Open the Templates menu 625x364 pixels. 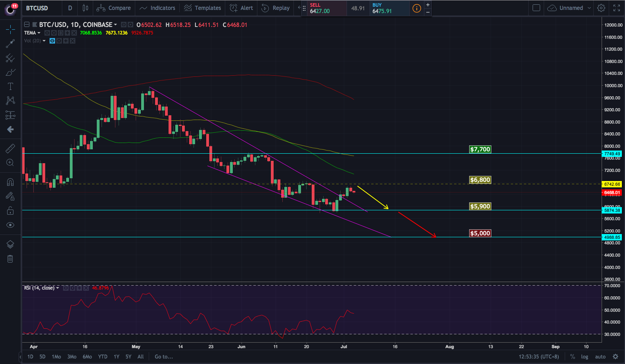pyautogui.click(x=203, y=8)
